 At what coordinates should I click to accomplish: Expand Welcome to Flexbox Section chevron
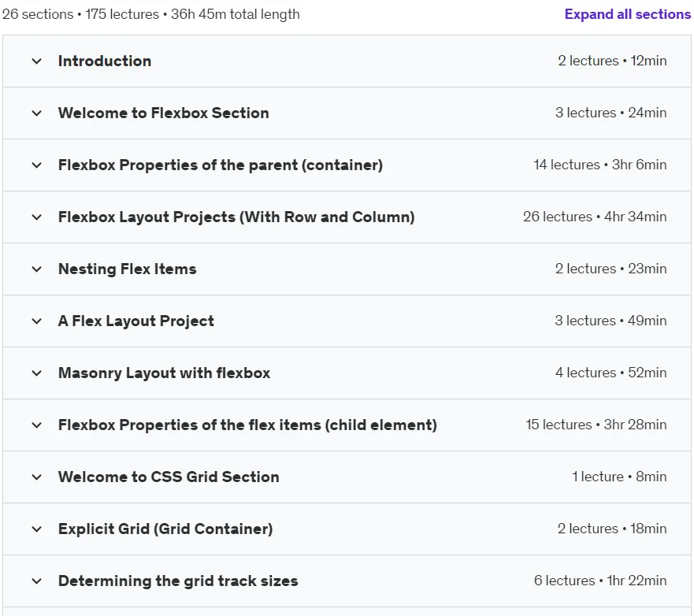(37, 113)
